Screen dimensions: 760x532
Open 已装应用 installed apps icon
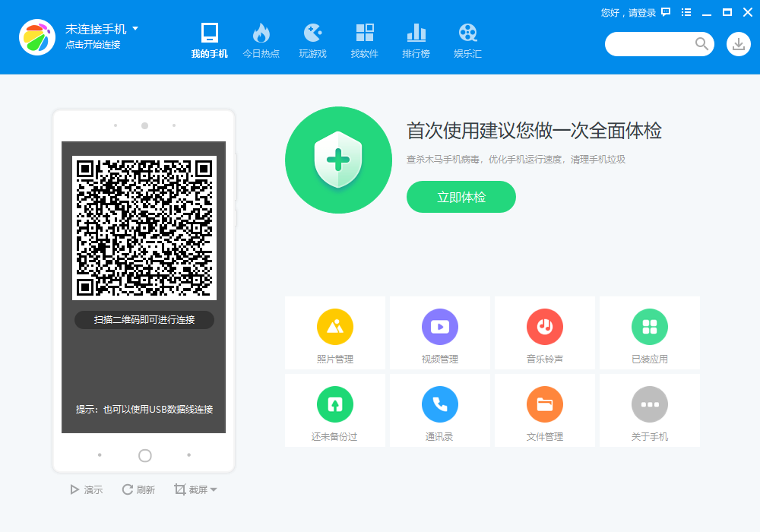[649, 327]
